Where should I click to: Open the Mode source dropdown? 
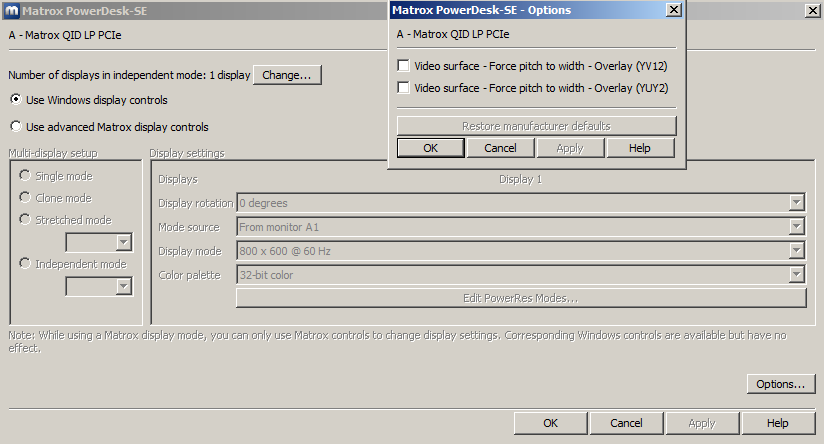pyautogui.click(x=796, y=227)
